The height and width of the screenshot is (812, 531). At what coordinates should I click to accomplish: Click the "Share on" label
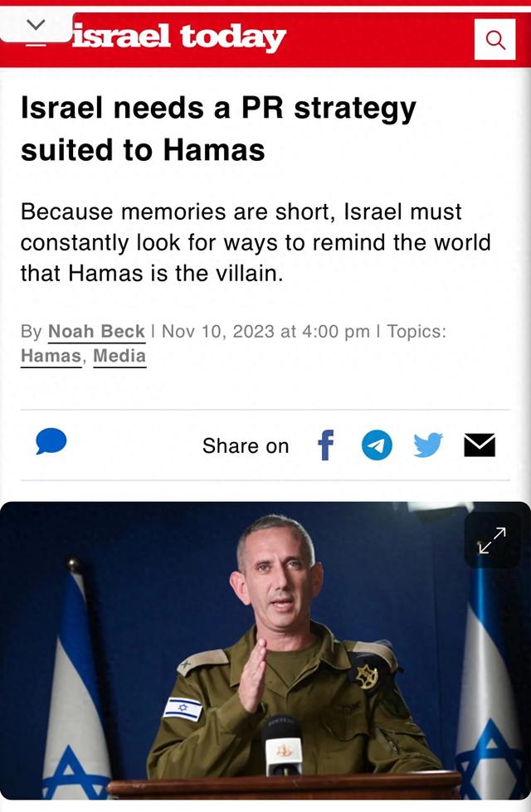tap(246, 446)
